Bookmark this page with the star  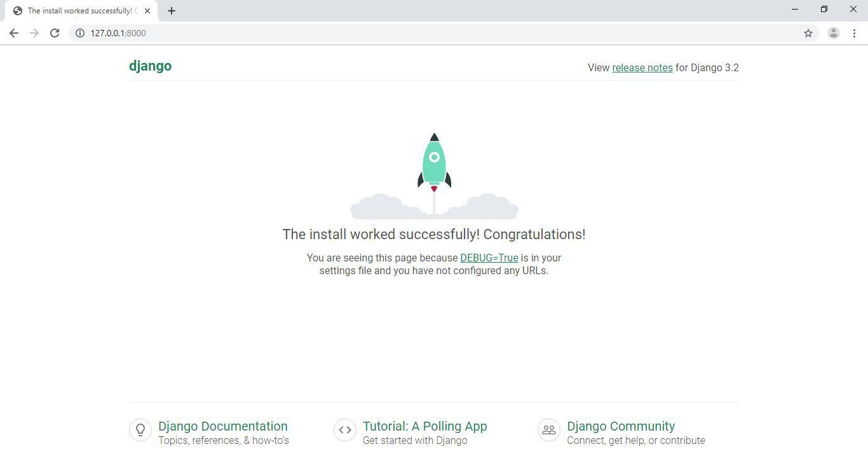pyautogui.click(x=808, y=33)
